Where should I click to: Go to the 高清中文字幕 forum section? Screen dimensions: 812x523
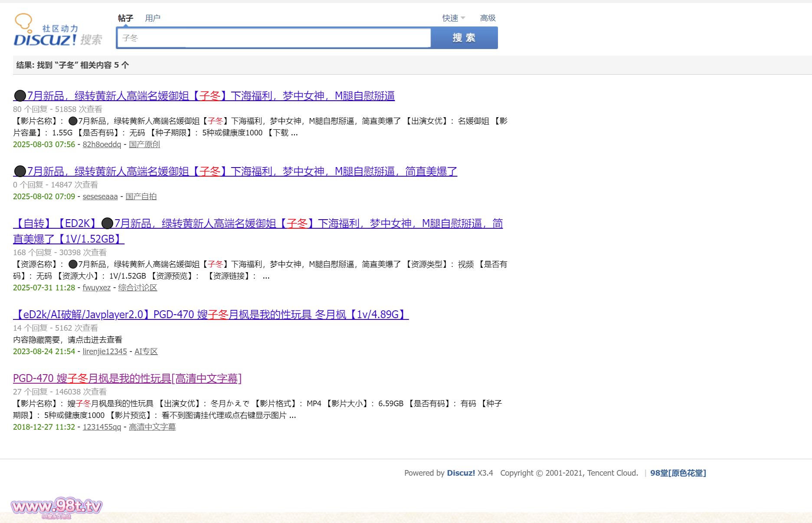[x=152, y=427]
